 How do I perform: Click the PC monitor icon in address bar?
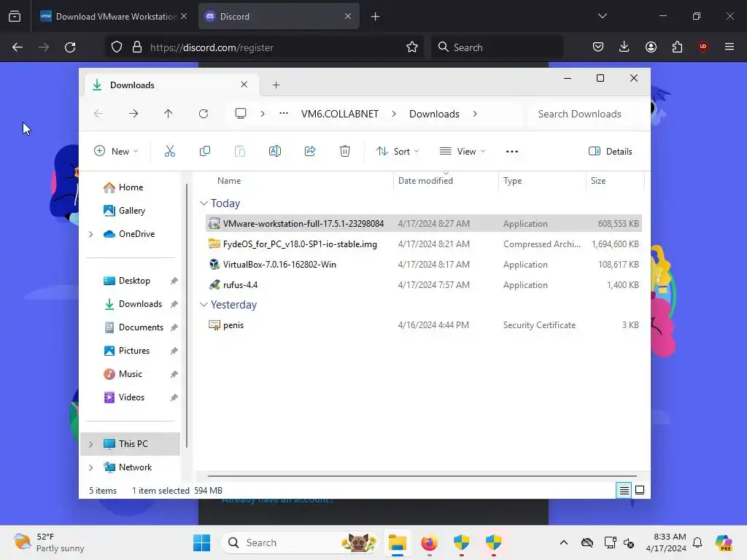click(x=241, y=114)
